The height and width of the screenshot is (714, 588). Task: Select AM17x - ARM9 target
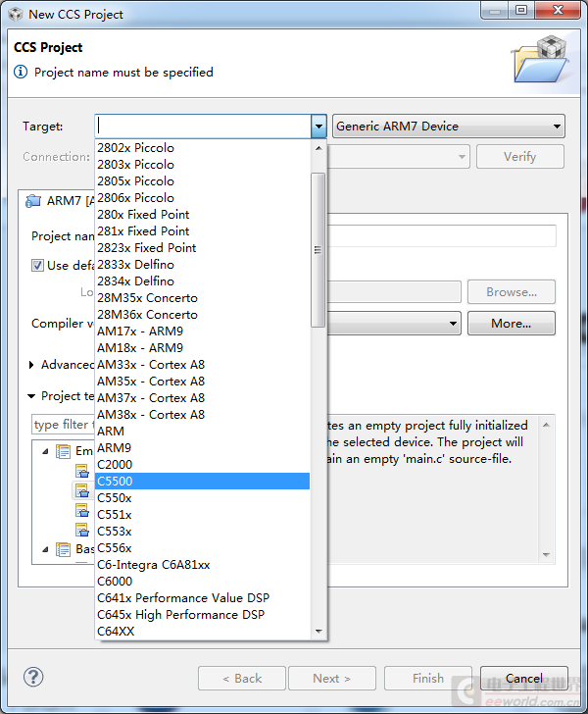[x=203, y=331]
